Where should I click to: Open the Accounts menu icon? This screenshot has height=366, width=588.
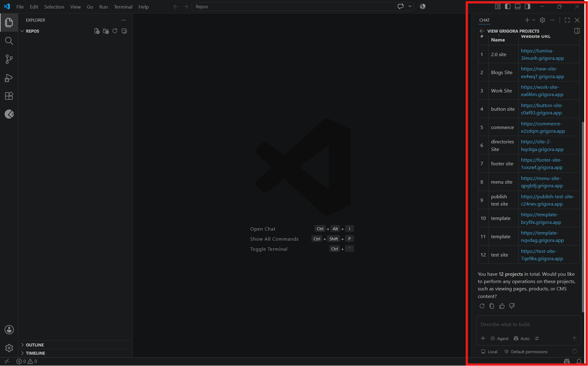coord(9,330)
